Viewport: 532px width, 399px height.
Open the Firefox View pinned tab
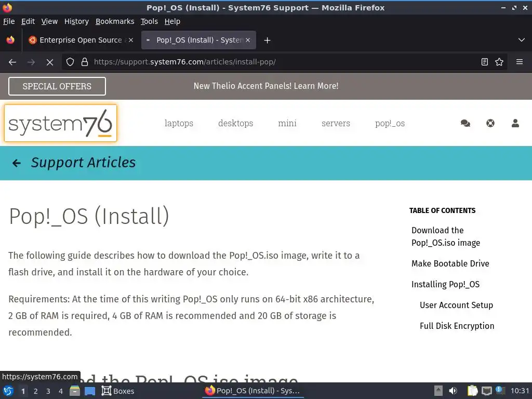[x=10, y=40]
